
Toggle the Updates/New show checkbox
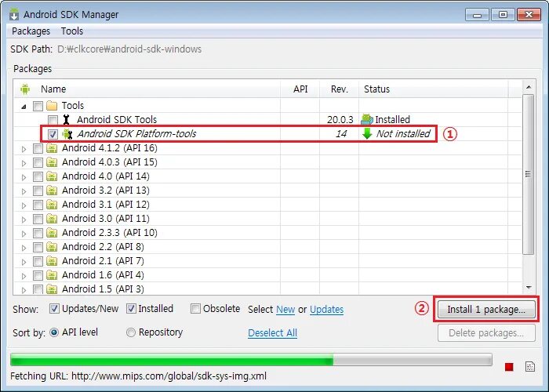pyautogui.click(x=54, y=309)
